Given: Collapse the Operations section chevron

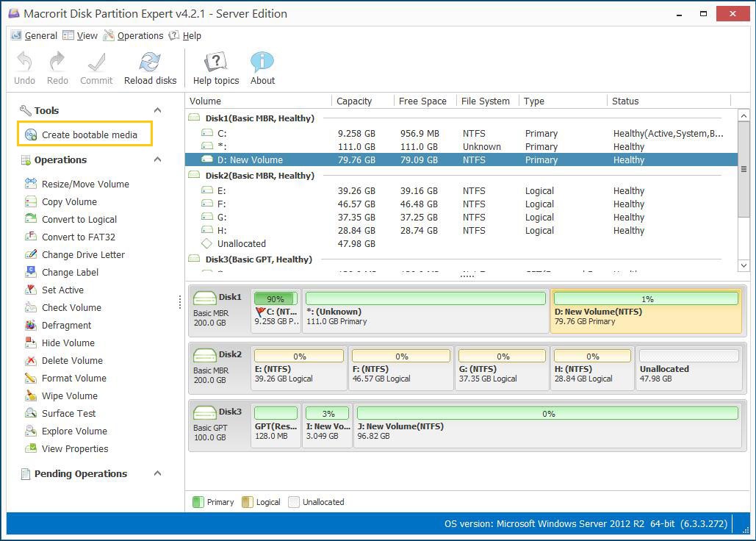Looking at the screenshot, I should point(157,160).
